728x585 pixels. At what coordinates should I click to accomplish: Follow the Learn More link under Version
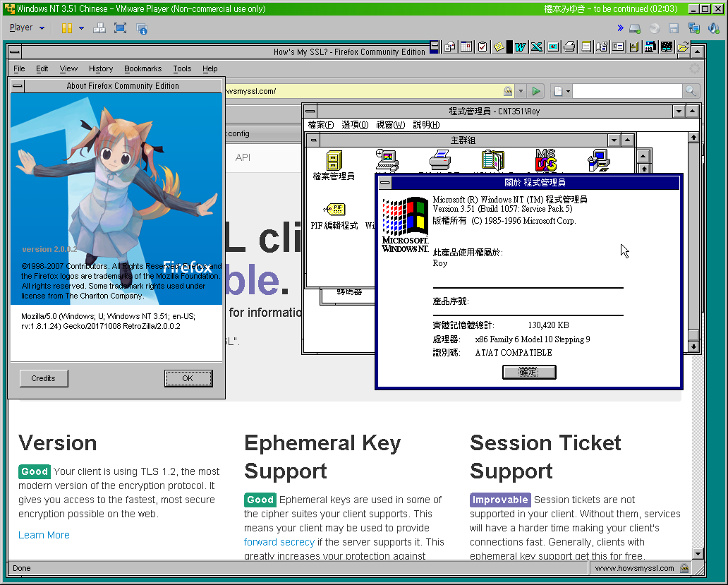[x=44, y=535]
